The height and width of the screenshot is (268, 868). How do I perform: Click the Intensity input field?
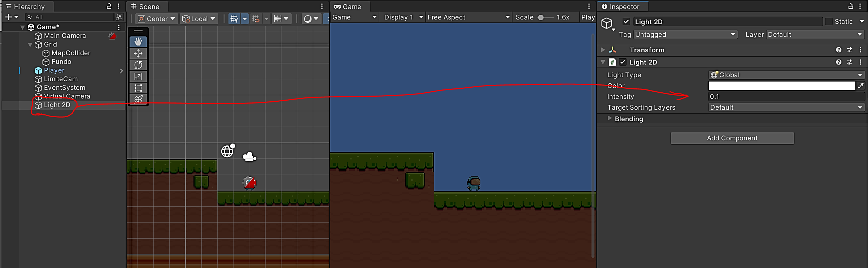786,97
